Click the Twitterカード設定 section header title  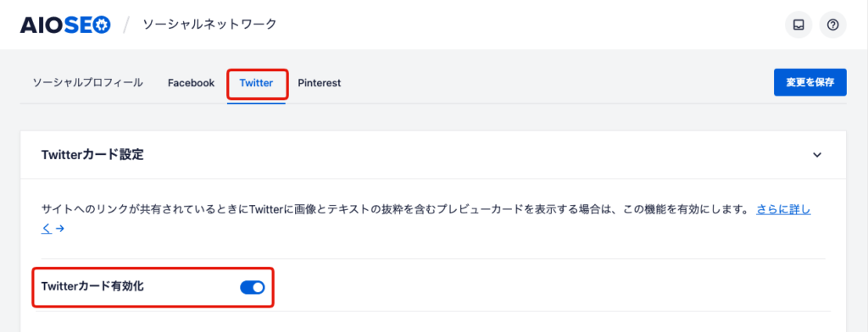pyautogui.click(x=93, y=155)
